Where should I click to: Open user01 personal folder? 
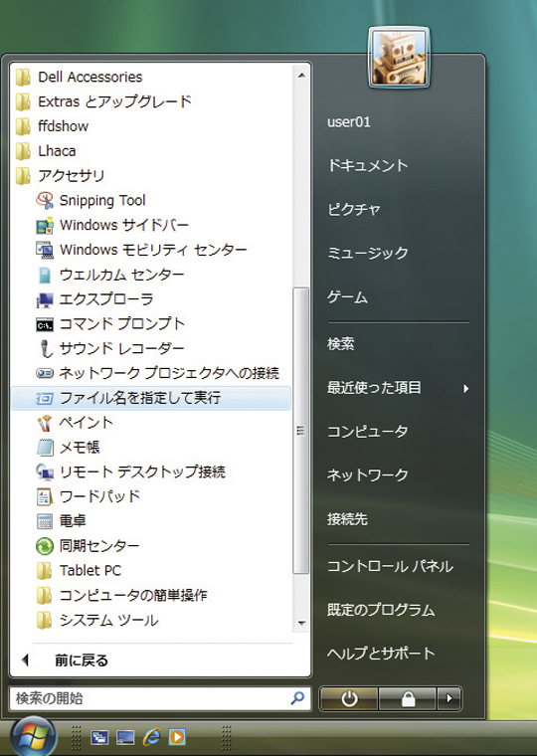click(349, 122)
